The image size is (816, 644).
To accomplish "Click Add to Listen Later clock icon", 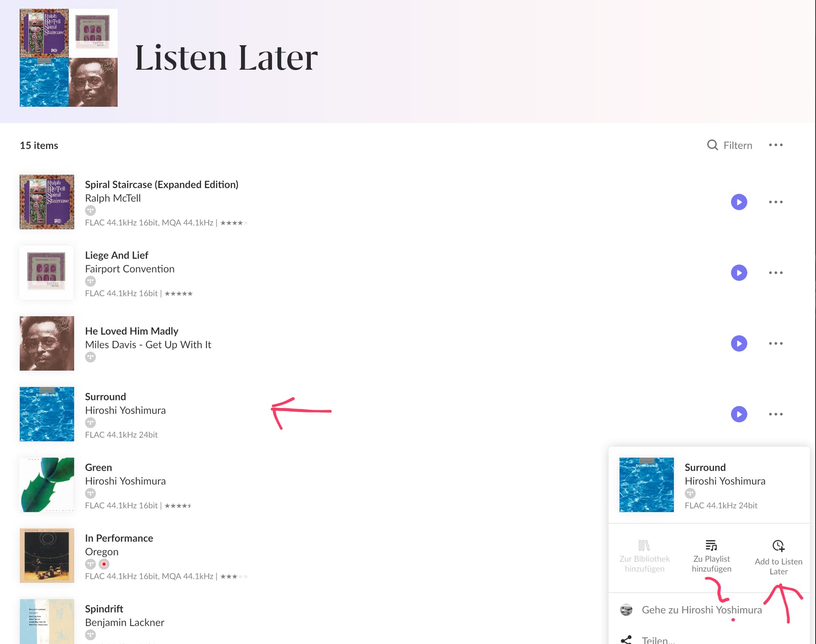I will (x=778, y=545).
